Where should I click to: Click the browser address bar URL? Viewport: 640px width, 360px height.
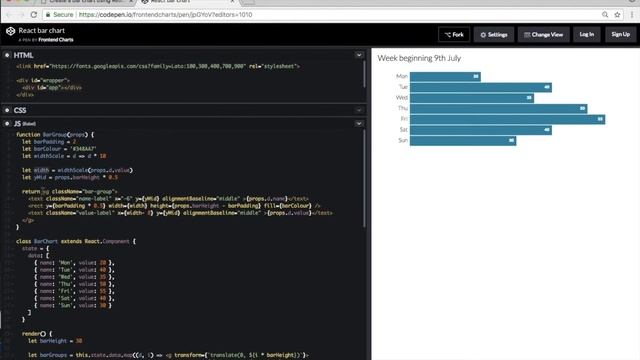(x=165, y=15)
